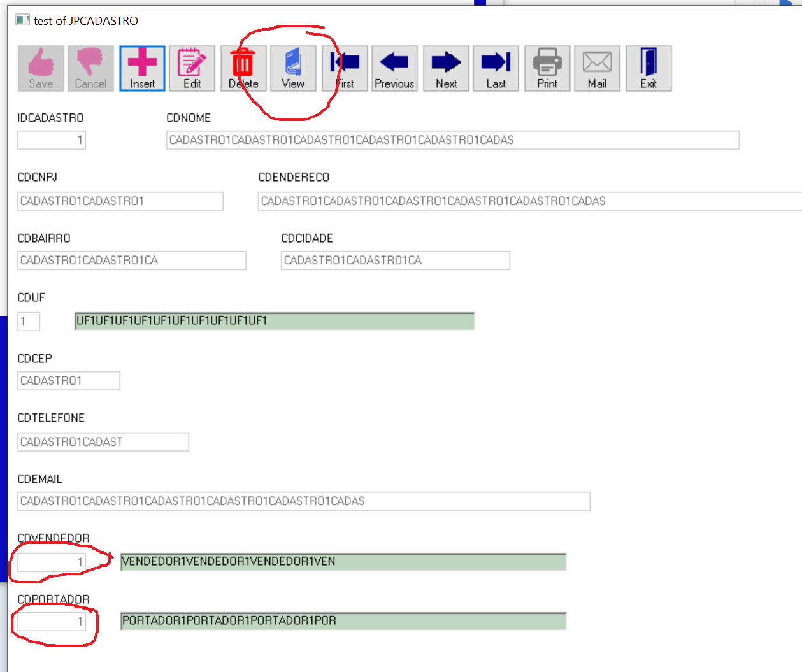Click the Mail envelope button
This screenshot has width=802, height=672.
(597, 68)
